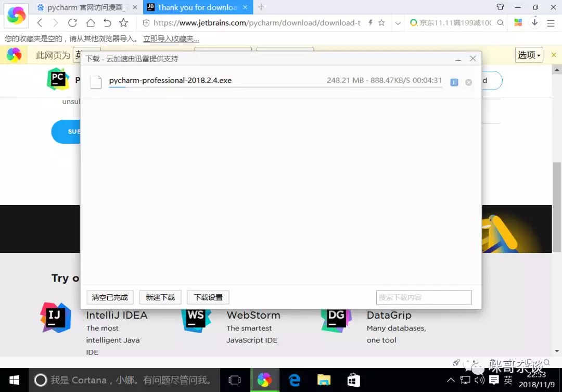Click the 英 input language indicator
Image resolution: width=562 pixels, height=392 pixels.
[x=508, y=380]
